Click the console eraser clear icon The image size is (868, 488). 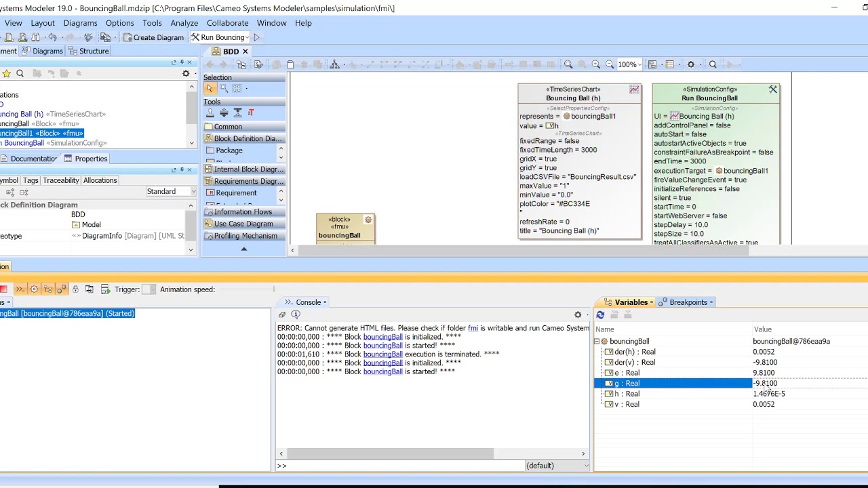point(282,314)
